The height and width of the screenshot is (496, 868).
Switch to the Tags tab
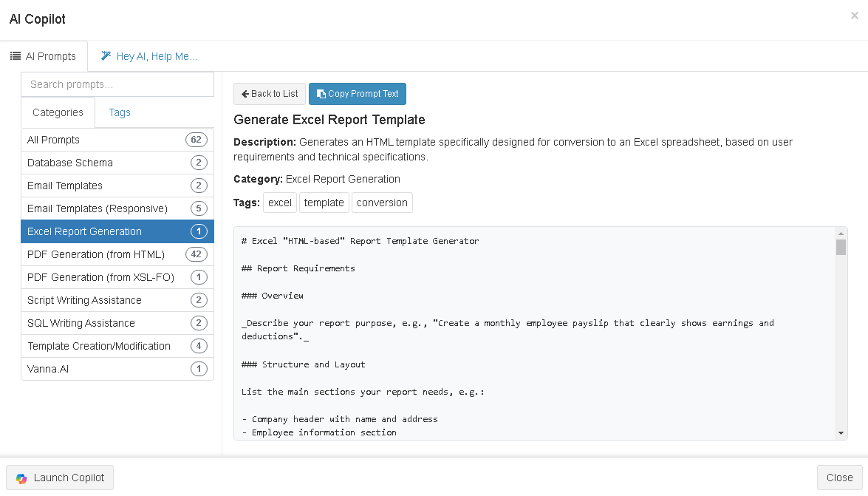[x=120, y=112]
